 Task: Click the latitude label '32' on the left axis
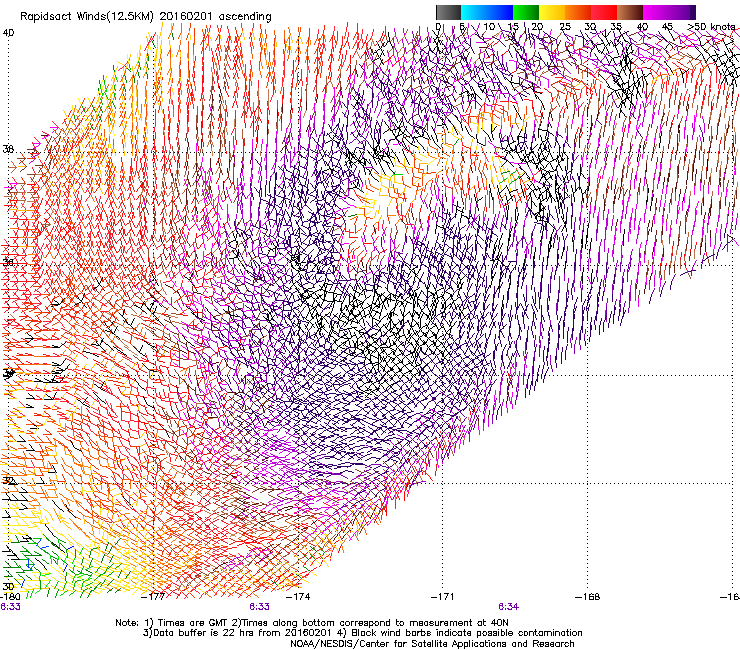(x=8, y=481)
